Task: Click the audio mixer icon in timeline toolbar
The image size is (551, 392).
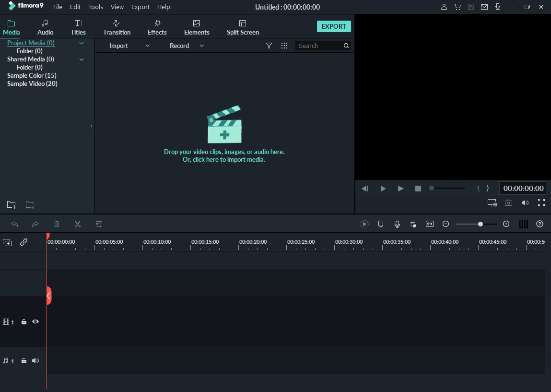Action: [x=413, y=224]
